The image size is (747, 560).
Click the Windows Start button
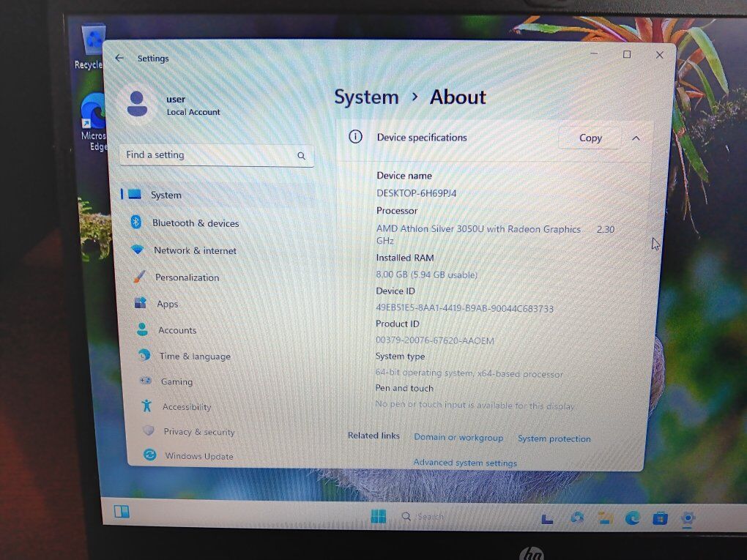[x=379, y=517]
